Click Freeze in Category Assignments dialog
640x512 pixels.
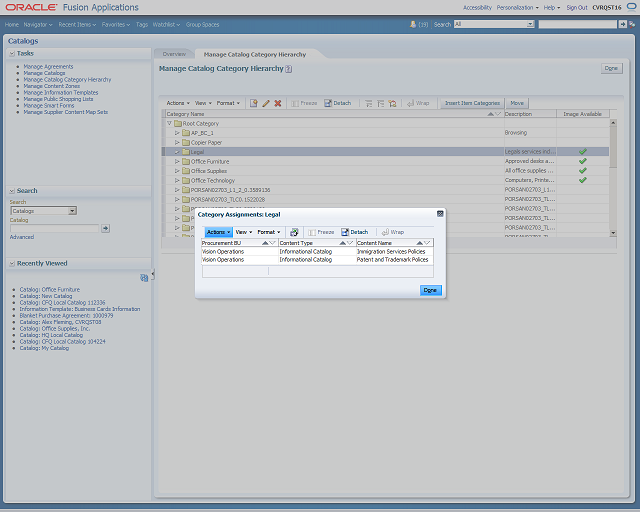[321, 232]
